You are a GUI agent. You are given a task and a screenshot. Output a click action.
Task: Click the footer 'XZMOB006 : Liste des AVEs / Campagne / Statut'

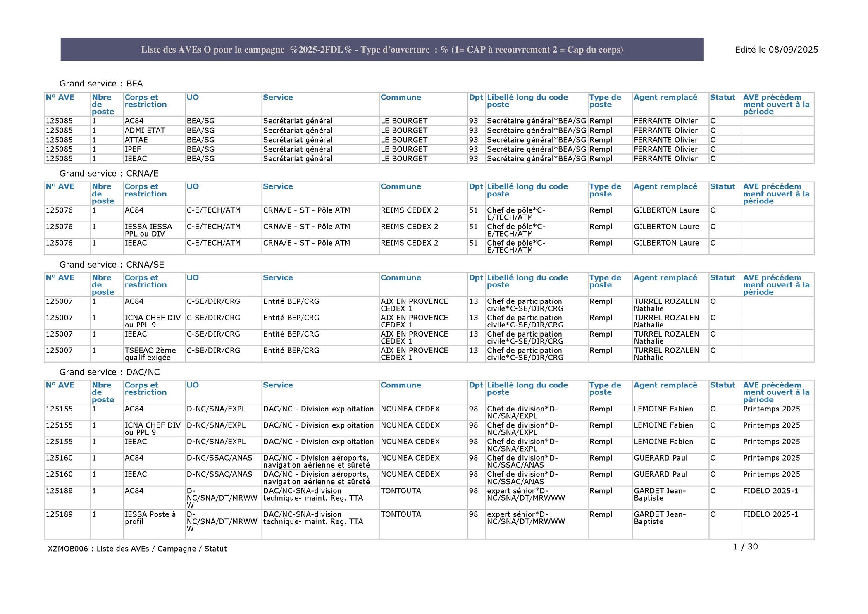pyautogui.click(x=137, y=549)
